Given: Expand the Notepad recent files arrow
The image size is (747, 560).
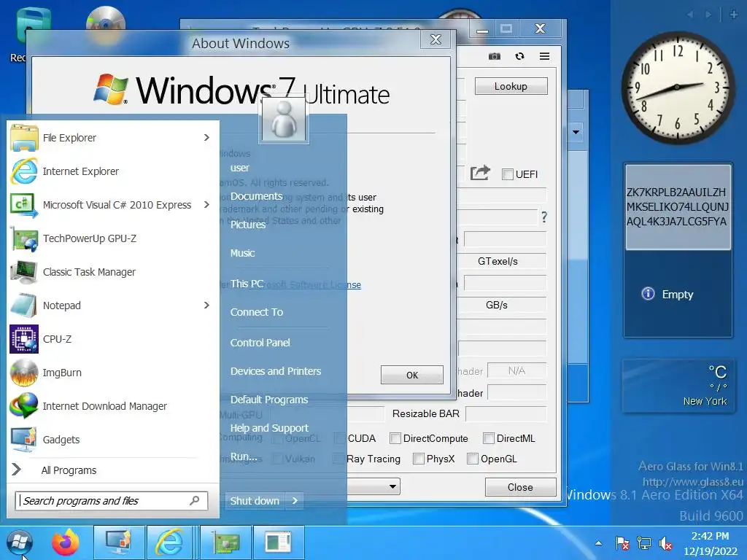Looking at the screenshot, I should click(206, 306).
